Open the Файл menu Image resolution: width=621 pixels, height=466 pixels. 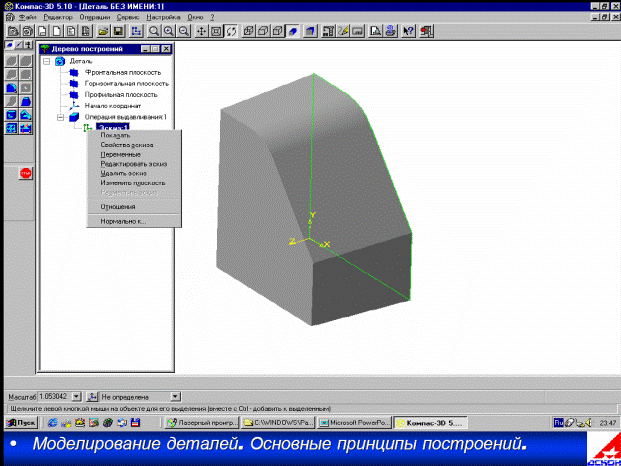(27, 17)
